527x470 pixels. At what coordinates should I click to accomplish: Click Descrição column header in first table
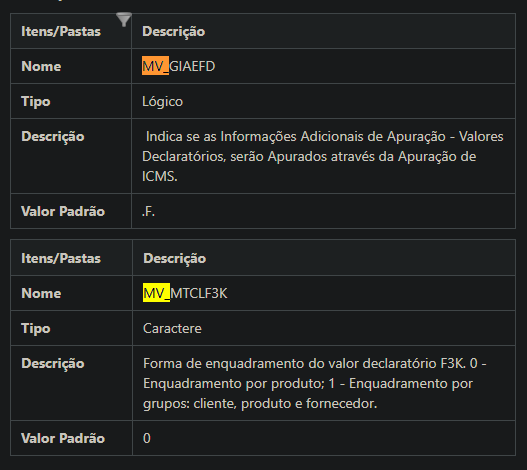(173, 32)
